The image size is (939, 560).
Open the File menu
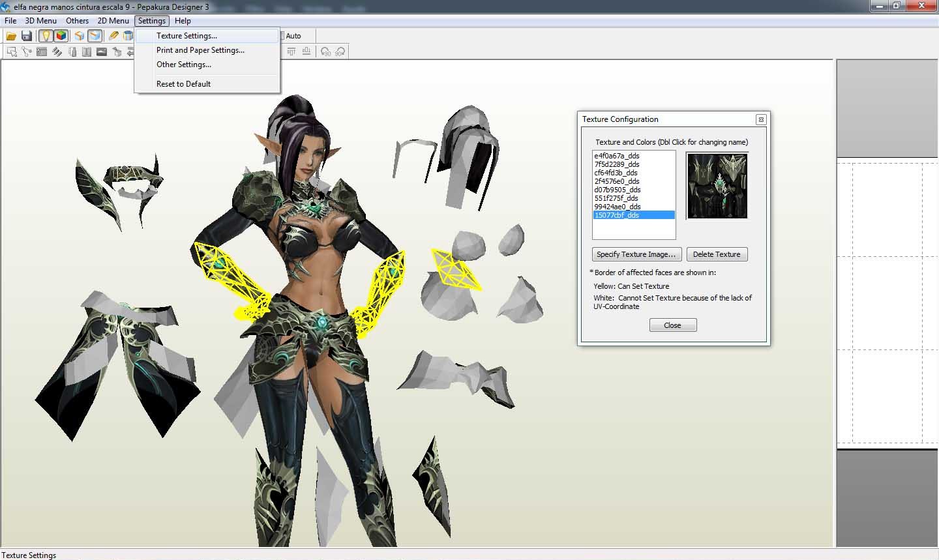[x=10, y=21]
